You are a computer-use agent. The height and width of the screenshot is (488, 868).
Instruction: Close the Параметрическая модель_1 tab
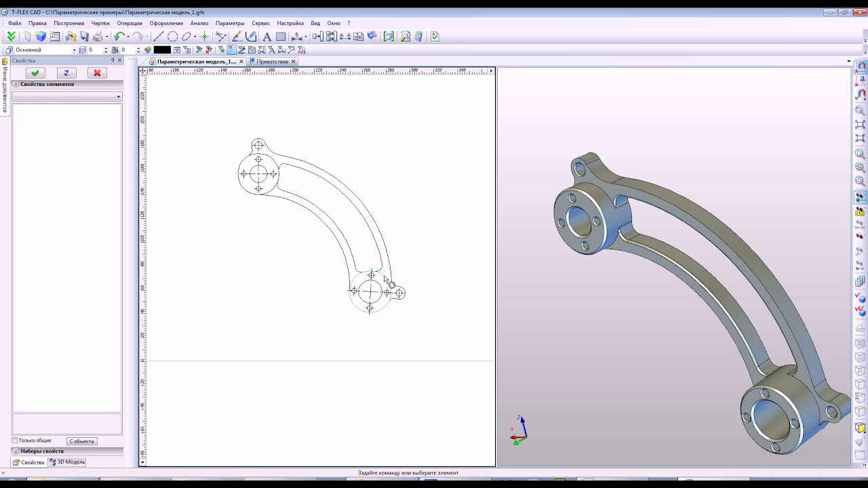pyautogui.click(x=241, y=62)
